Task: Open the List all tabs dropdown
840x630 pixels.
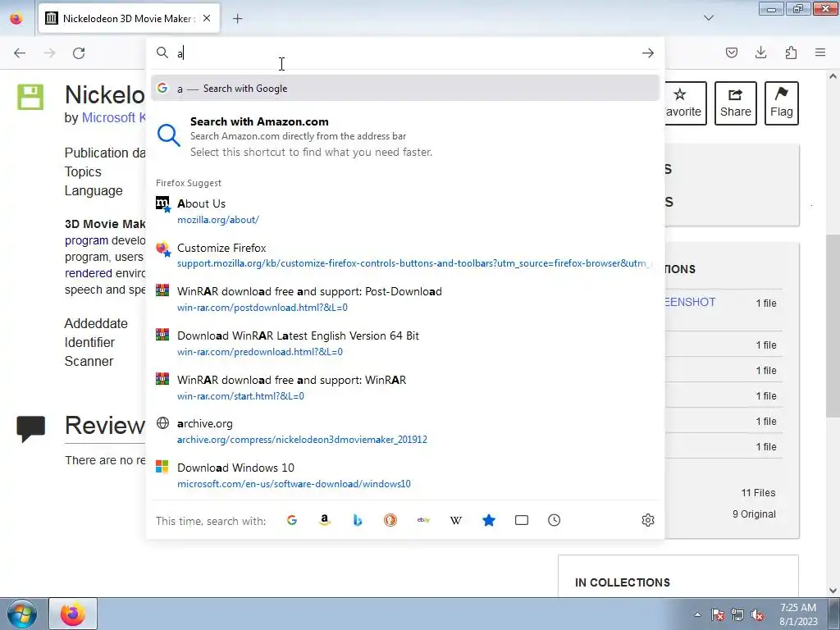Action: tap(708, 18)
